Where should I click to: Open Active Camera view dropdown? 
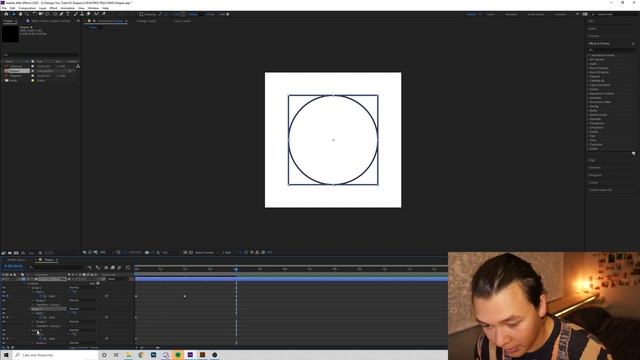click(x=206, y=252)
